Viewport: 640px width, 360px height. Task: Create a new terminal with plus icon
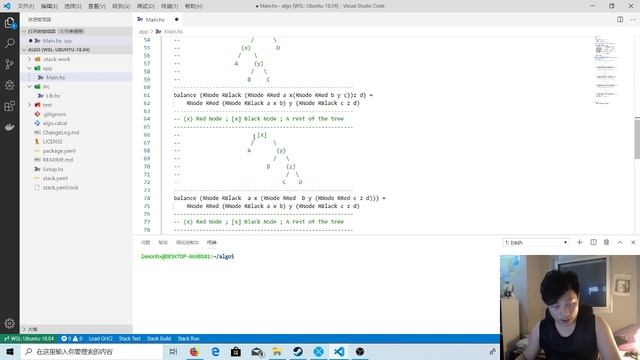580,242
